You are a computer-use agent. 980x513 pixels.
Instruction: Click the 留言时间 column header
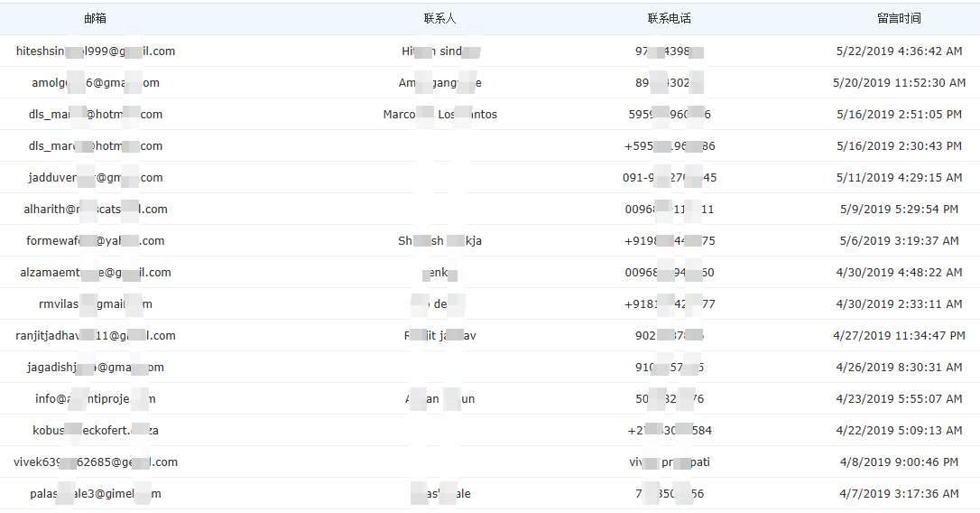tap(899, 19)
